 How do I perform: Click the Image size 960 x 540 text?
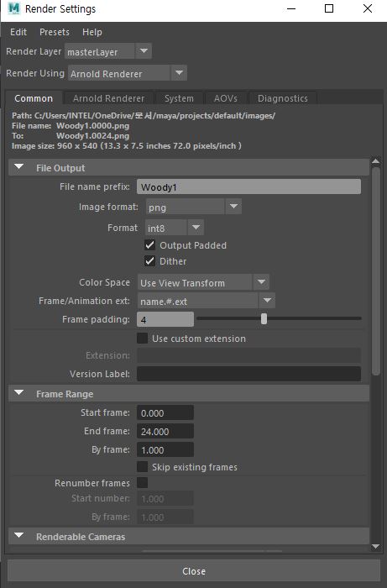click(x=127, y=146)
